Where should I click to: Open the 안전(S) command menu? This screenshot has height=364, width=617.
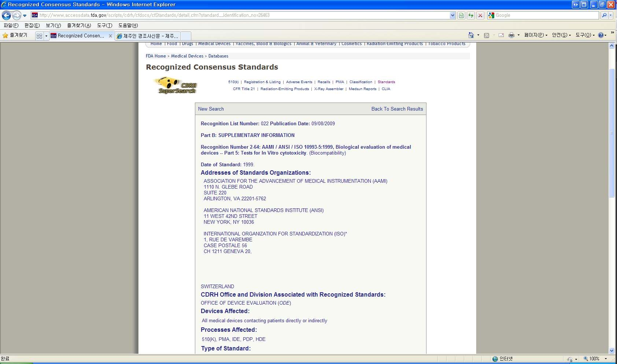point(561,35)
